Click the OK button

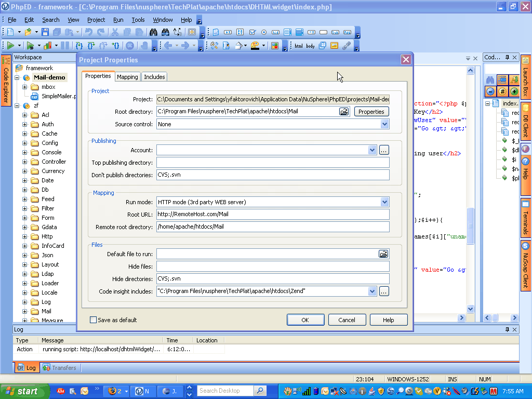[x=305, y=320]
